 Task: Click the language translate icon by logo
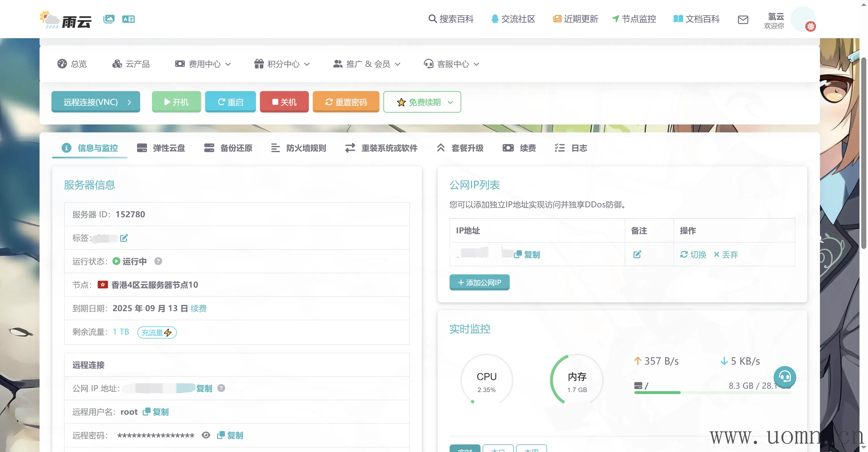pyautogui.click(x=128, y=19)
